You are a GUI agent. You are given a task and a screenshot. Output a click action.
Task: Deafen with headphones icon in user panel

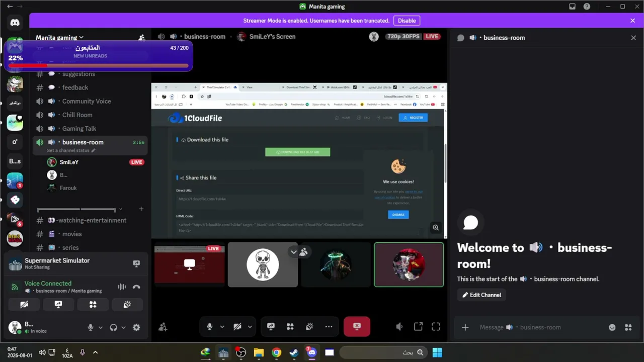[x=113, y=327]
